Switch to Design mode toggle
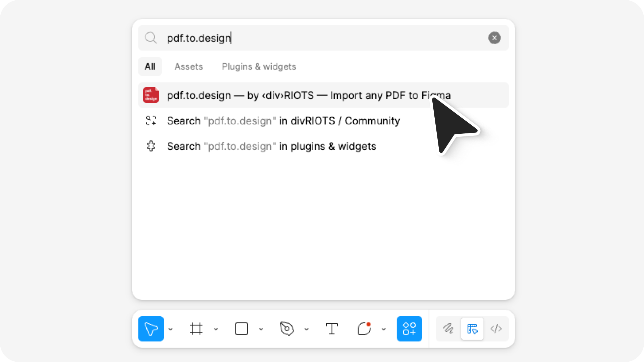Image resolution: width=644 pixels, height=362 pixels. (x=472, y=329)
